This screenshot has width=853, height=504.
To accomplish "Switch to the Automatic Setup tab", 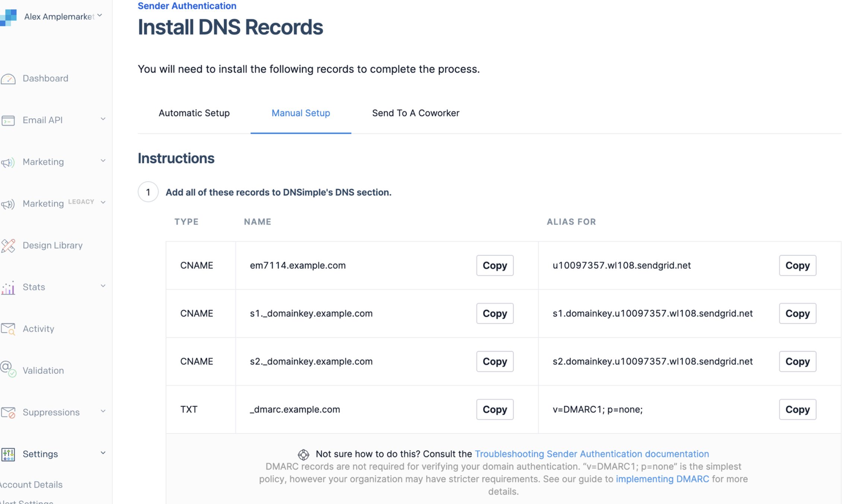I will point(194,113).
